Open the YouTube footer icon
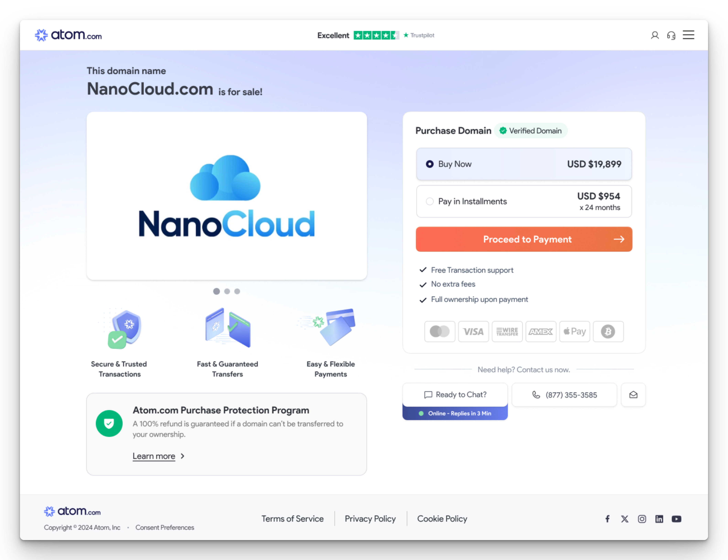The image size is (728, 560). [676, 519]
